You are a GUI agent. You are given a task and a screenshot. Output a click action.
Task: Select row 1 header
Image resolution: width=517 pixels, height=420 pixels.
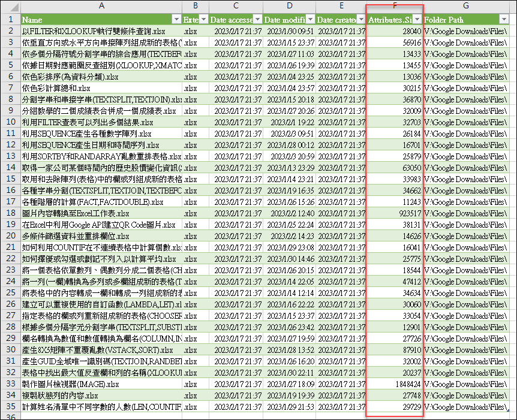11,19
